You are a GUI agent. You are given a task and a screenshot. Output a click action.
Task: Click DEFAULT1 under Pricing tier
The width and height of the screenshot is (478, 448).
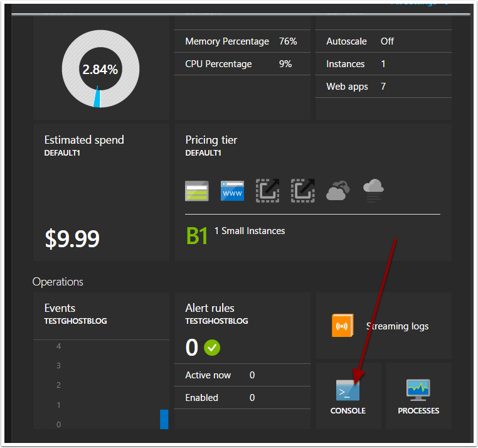[203, 153]
